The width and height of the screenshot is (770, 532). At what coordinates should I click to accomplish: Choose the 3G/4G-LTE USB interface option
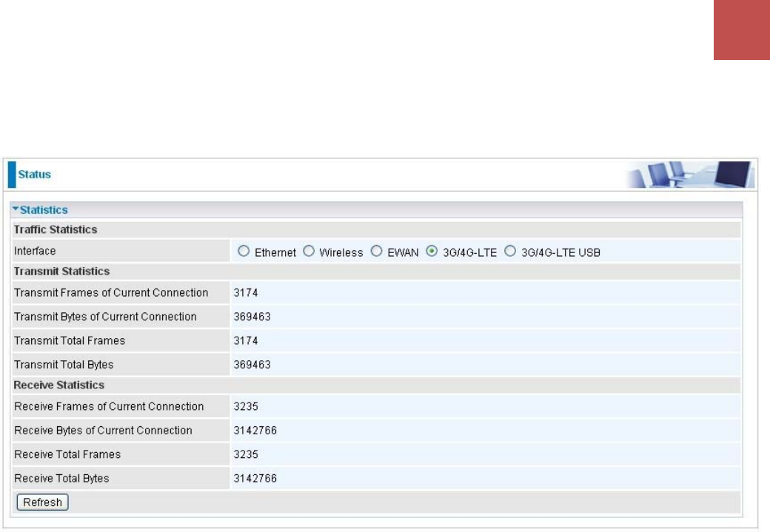point(510,252)
